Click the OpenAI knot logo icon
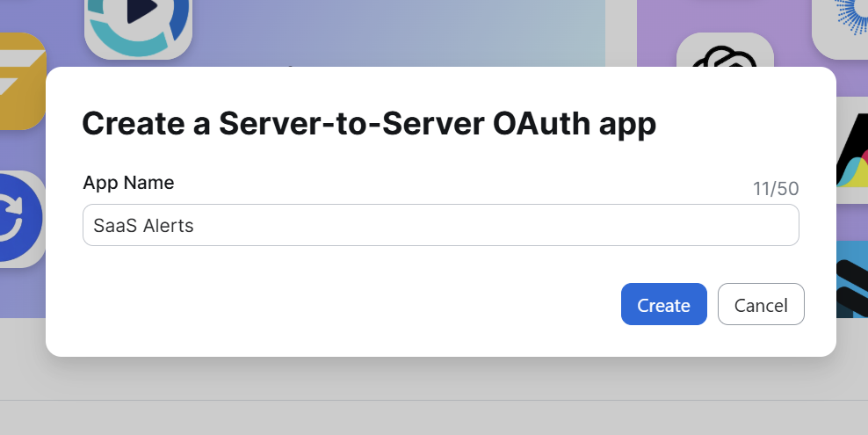Image resolution: width=868 pixels, height=435 pixels. coord(725,51)
